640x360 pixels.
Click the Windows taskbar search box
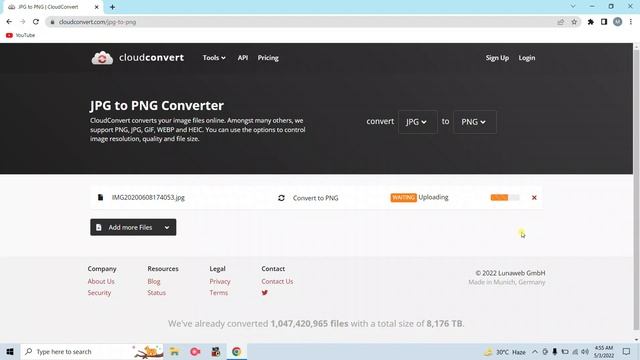click(x=92, y=351)
